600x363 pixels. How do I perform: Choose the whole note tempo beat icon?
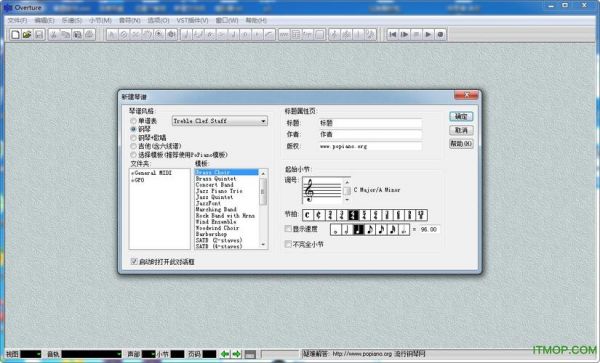(336, 230)
